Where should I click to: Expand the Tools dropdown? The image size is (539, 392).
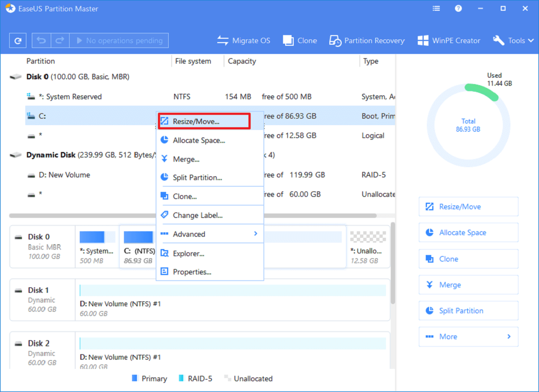[x=513, y=40]
